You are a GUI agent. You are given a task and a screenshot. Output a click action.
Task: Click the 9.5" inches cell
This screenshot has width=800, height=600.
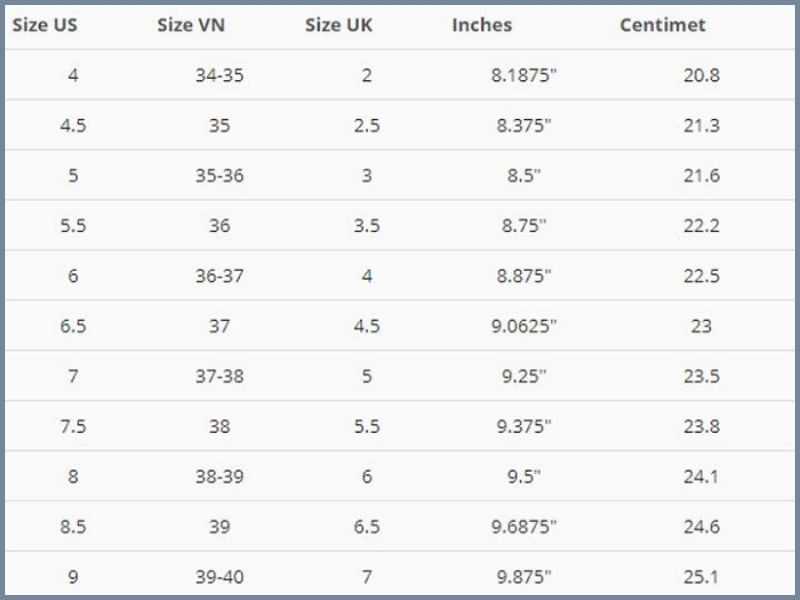tap(524, 477)
